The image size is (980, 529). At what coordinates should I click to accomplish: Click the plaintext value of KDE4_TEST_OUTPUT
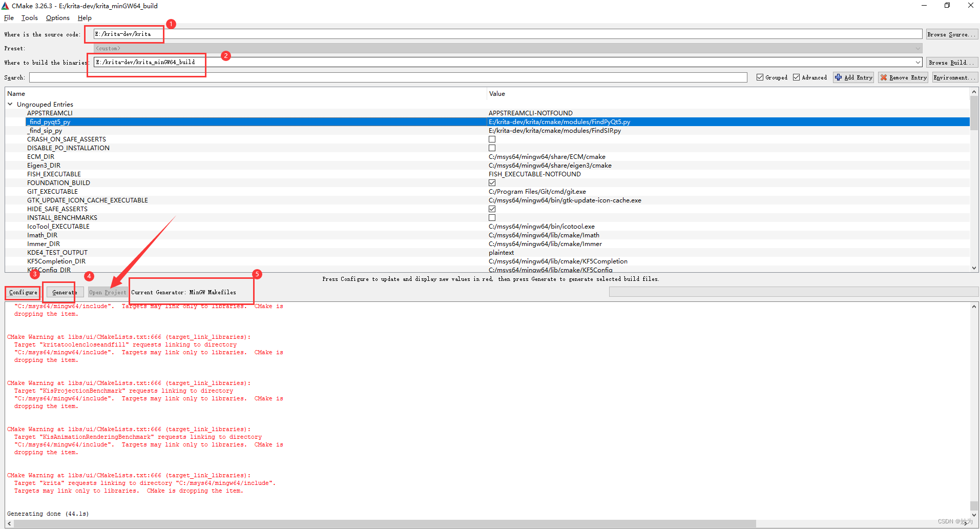click(x=501, y=253)
